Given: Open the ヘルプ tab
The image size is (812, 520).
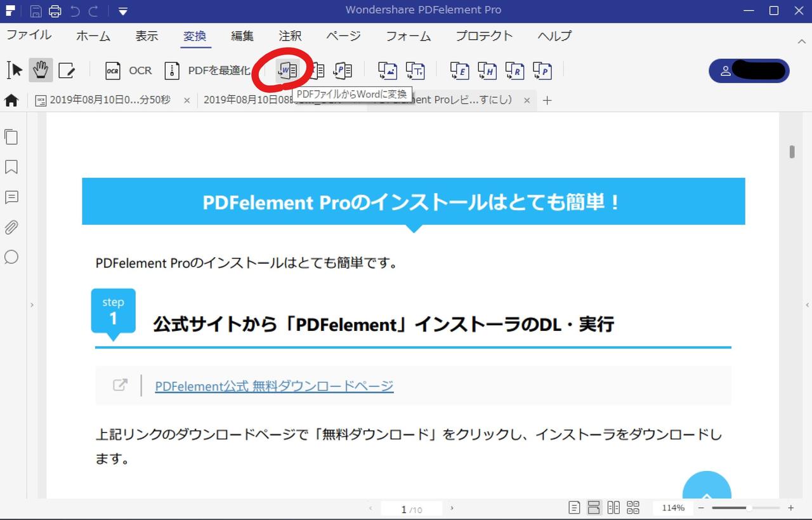Looking at the screenshot, I should click(x=554, y=36).
